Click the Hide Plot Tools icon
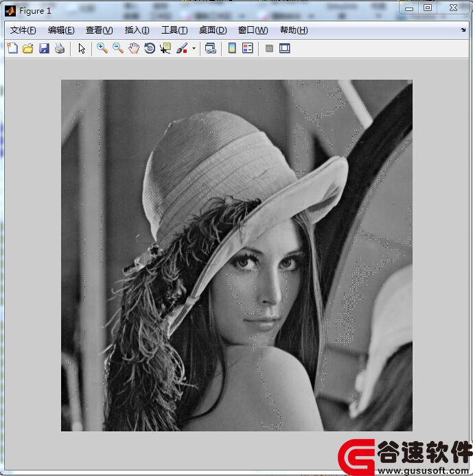 pos(269,48)
